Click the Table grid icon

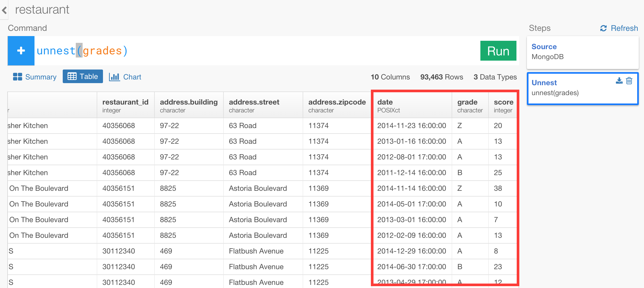[72, 76]
